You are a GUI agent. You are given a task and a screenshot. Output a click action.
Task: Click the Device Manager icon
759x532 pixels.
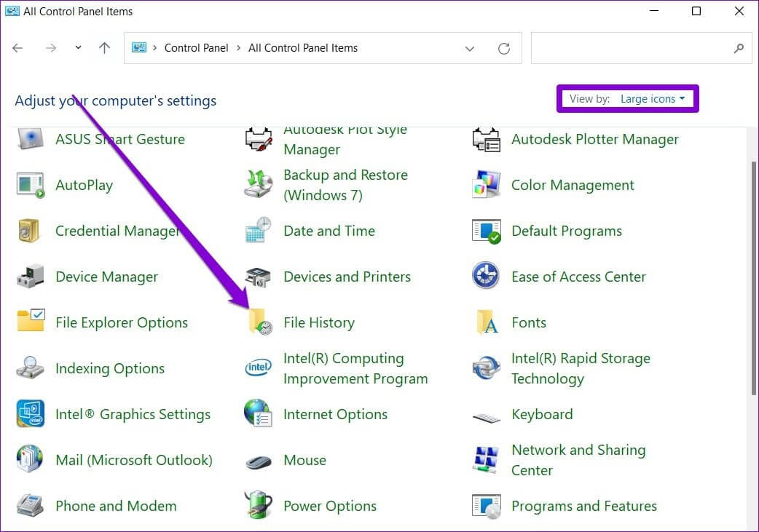tap(31, 277)
